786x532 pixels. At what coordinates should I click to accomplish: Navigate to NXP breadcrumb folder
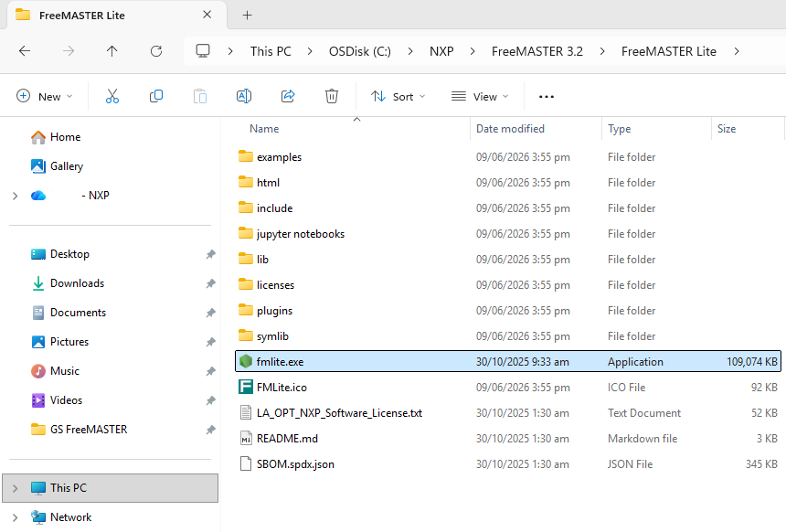click(x=441, y=51)
